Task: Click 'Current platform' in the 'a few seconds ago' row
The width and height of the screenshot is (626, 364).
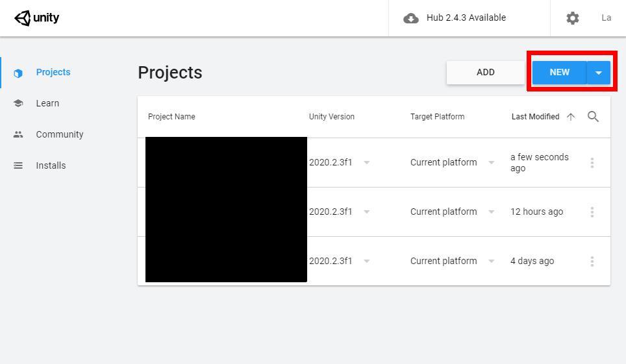Action: pos(444,162)
